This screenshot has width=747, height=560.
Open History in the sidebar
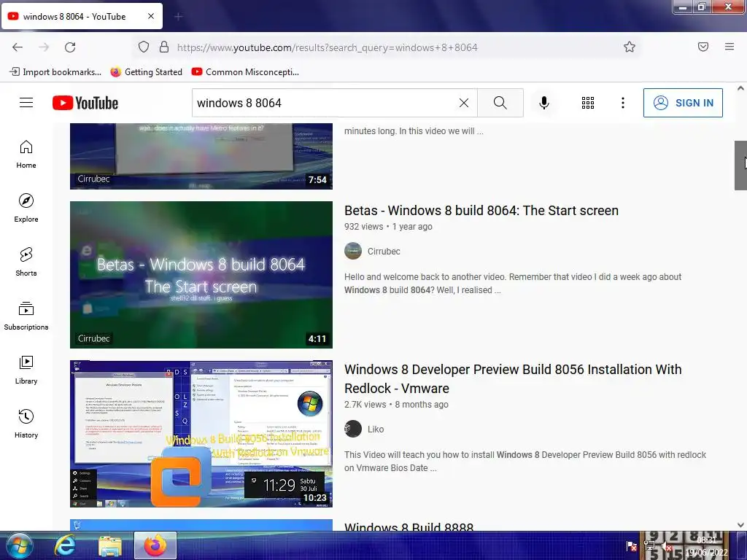coord(26,424)
